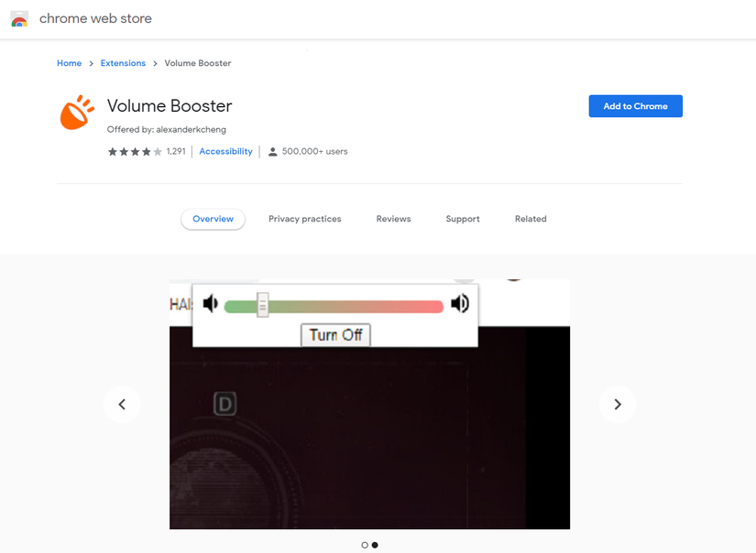Click the star rating icons
This screenshot has width=756, height=553.
[135, 152]
